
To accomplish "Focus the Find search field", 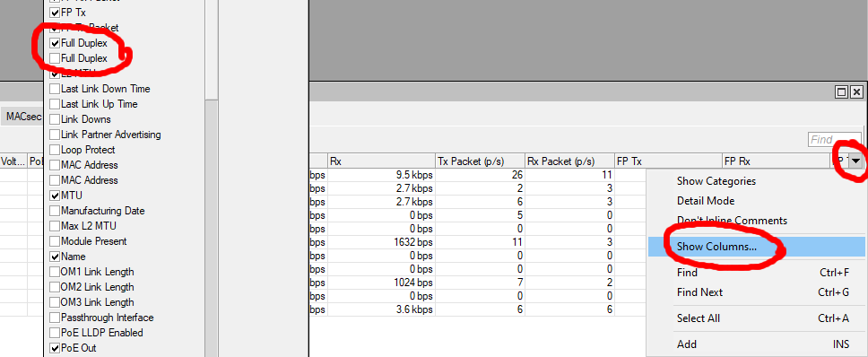I will pyautogui.click(x=834, y=140).
